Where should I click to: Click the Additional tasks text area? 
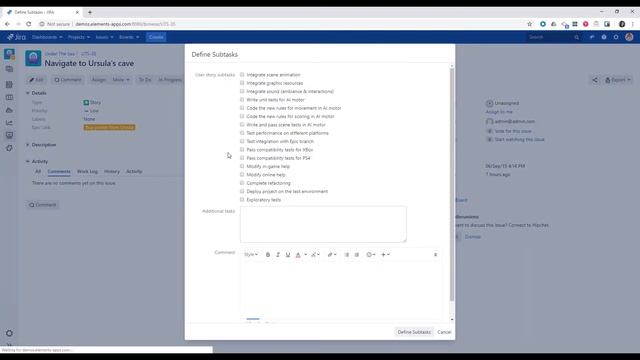(x=323, y=224)
